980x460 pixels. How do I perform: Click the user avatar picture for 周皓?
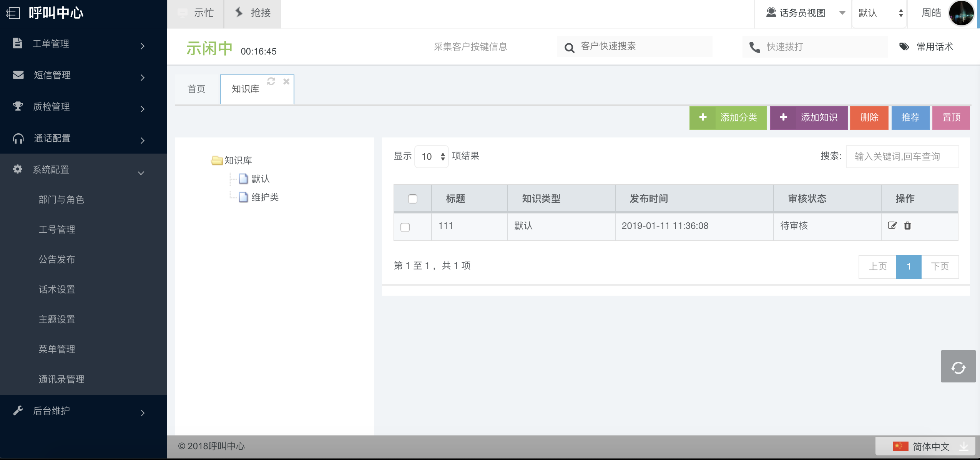coord(961,13)
